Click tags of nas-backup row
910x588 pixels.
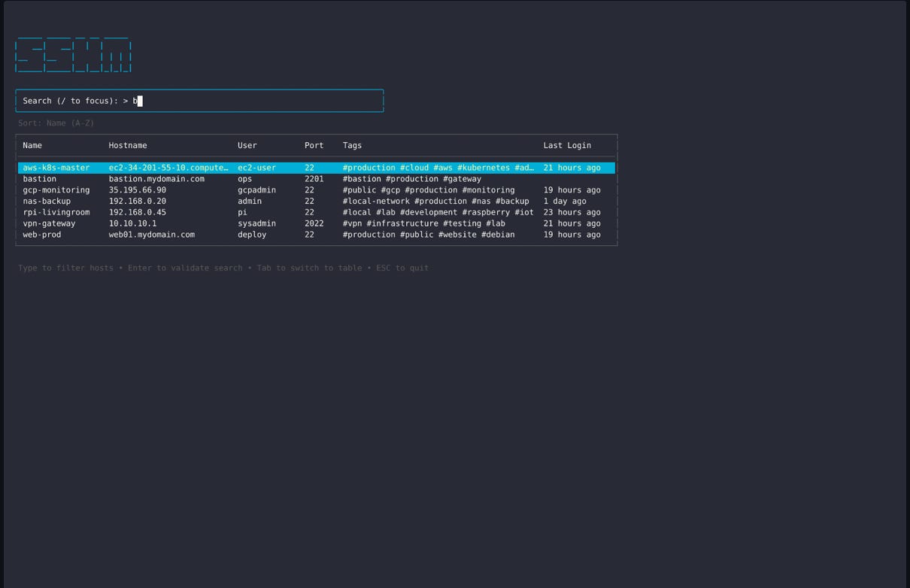coord(436,202)
